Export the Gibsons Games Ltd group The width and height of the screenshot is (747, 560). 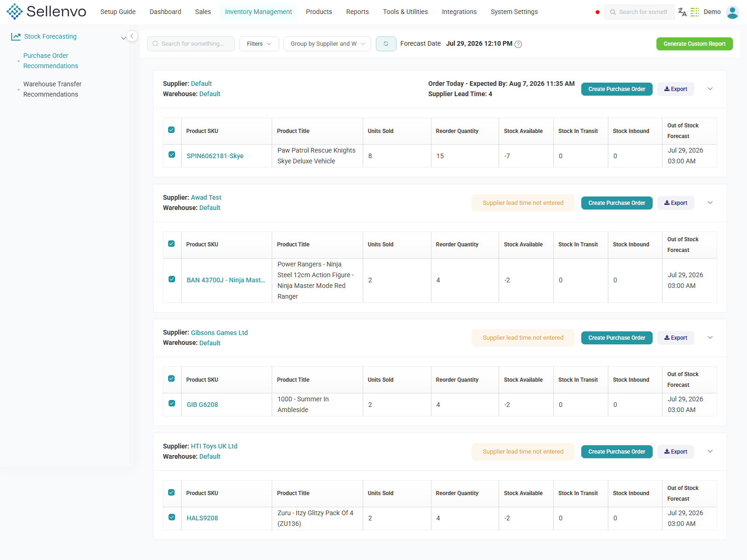(x=676, y=338)
